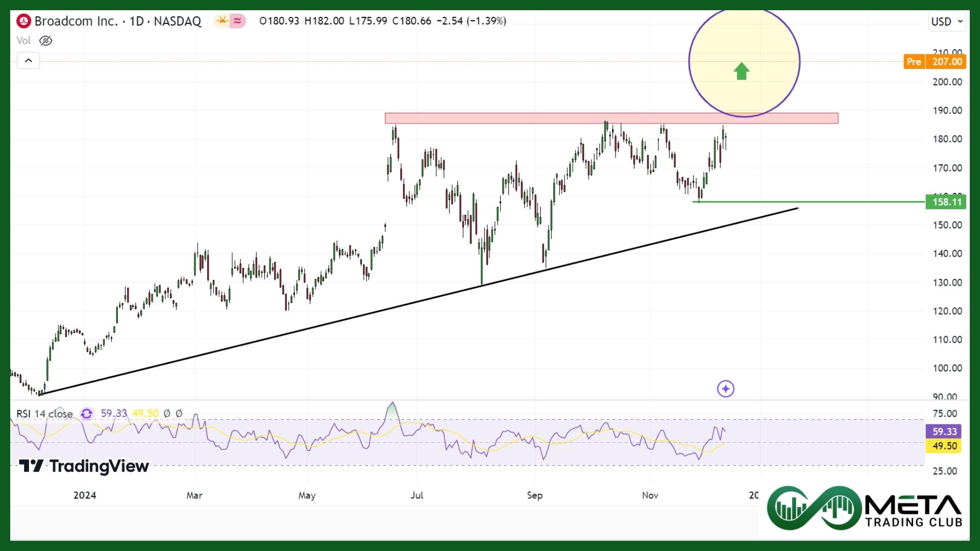The width and height of the screenshot is (980, 551).
Task: Click the orange 207.00 price tag
Action: tap(947, 62)
